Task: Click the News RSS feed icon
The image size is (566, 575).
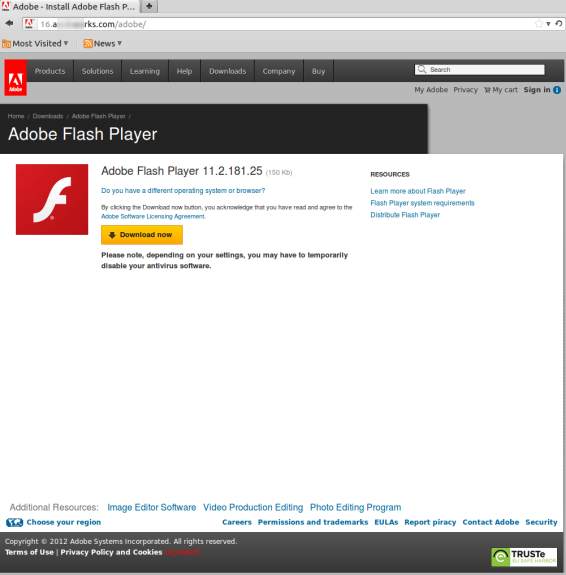Action: [88, 44]
